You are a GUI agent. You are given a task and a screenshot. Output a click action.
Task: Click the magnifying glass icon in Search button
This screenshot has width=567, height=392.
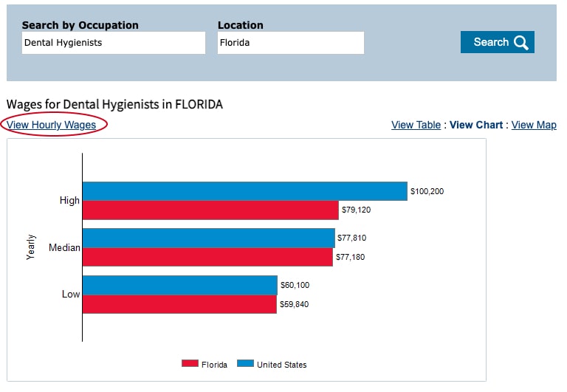pos(521,43)
